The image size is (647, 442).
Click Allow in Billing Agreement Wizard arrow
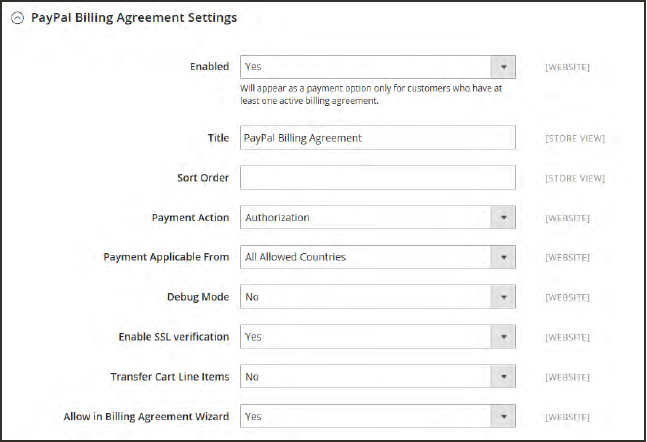pyautogui.click(x=503, y=416)
